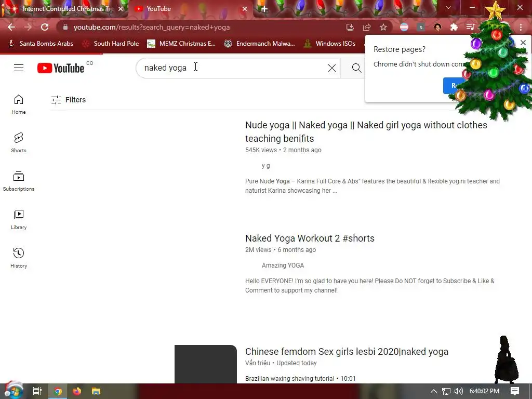Click the taskbar clock 6:40:02 PM
The width and height of the screenshot is (532, 399).
point(484,391)
